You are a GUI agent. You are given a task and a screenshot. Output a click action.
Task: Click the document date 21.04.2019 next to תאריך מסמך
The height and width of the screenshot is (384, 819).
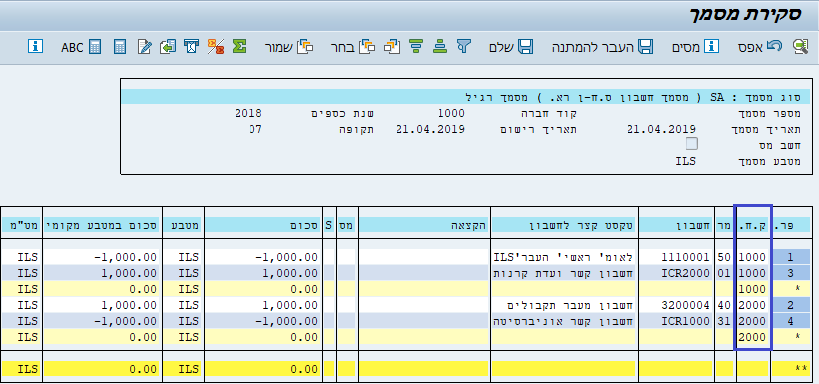click(x=661, y=129)
